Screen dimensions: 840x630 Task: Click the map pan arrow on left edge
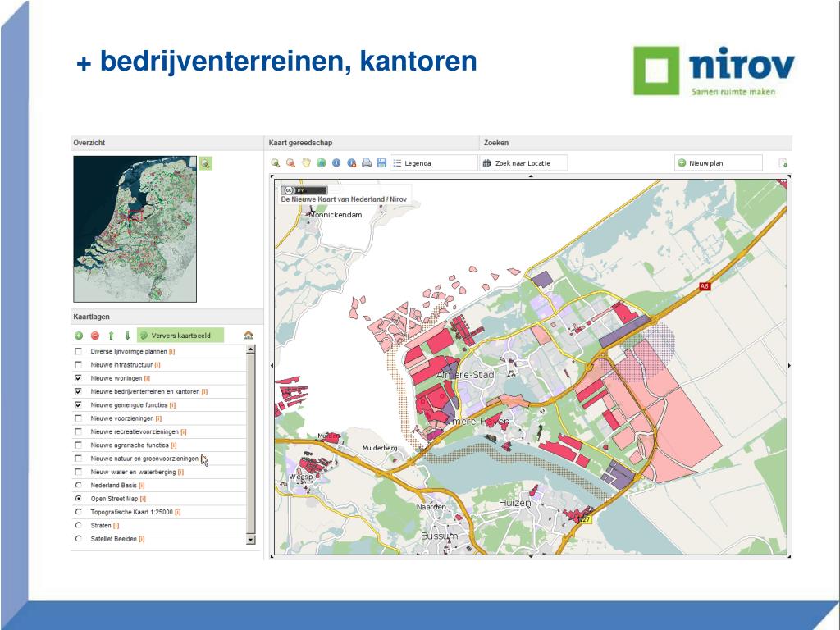pos(272,365)
